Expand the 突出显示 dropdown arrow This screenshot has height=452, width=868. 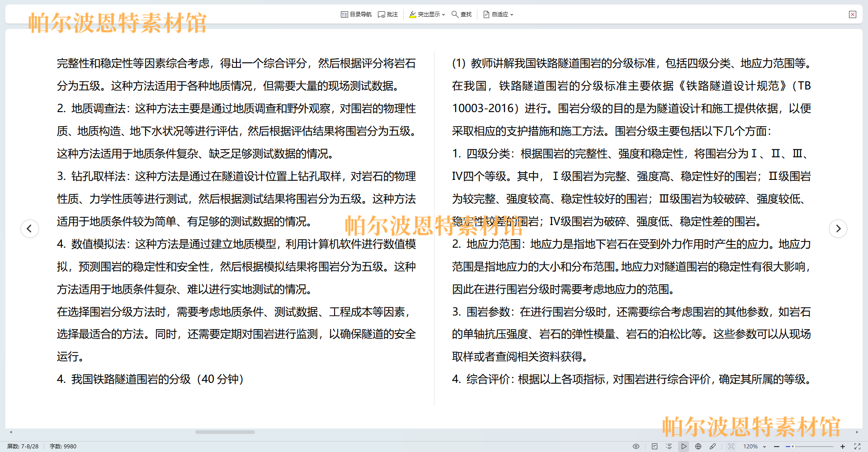pyautogui.click(x=443, y=15)
